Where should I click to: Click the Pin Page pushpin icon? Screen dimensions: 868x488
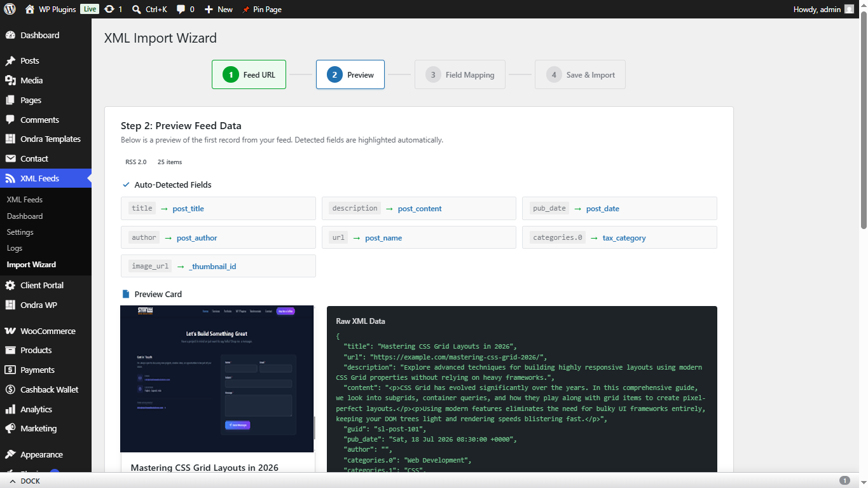click(246, 10)
